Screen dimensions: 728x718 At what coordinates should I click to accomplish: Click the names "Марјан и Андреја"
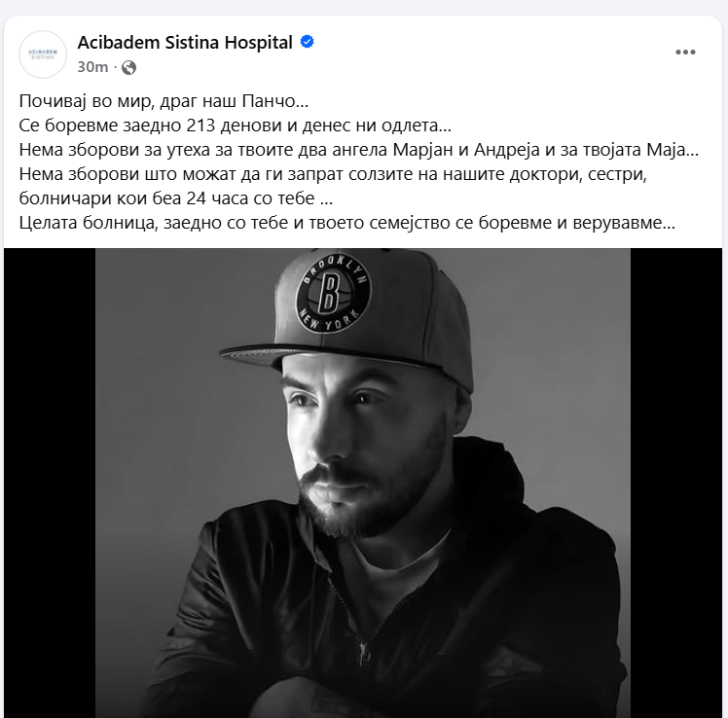click(466, 150)
